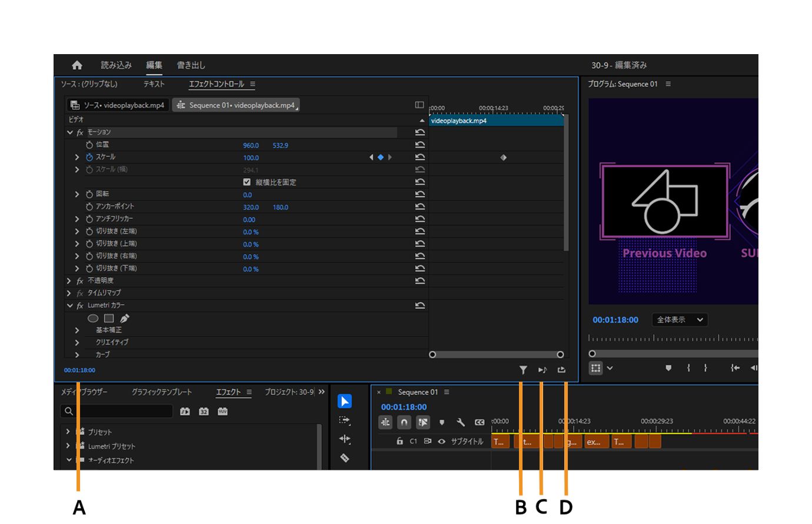The height and width of the screenshot is (524, 812).
Task: Select the Razor tool
Action: point(345,458)
